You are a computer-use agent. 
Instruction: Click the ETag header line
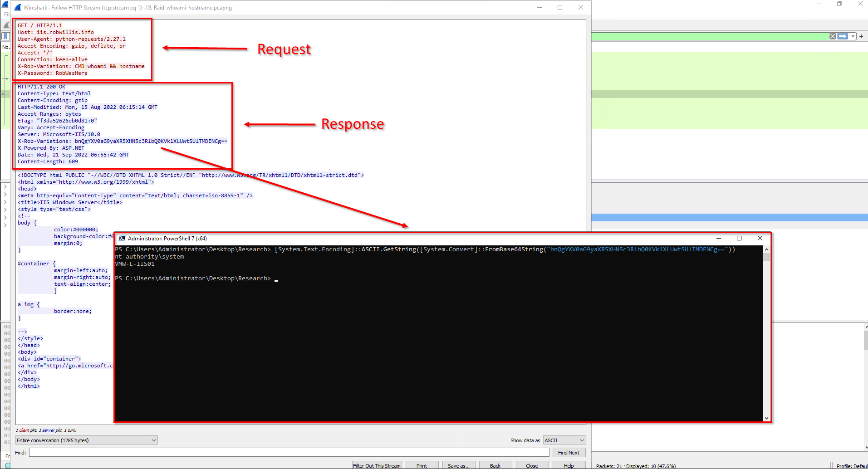57,121
